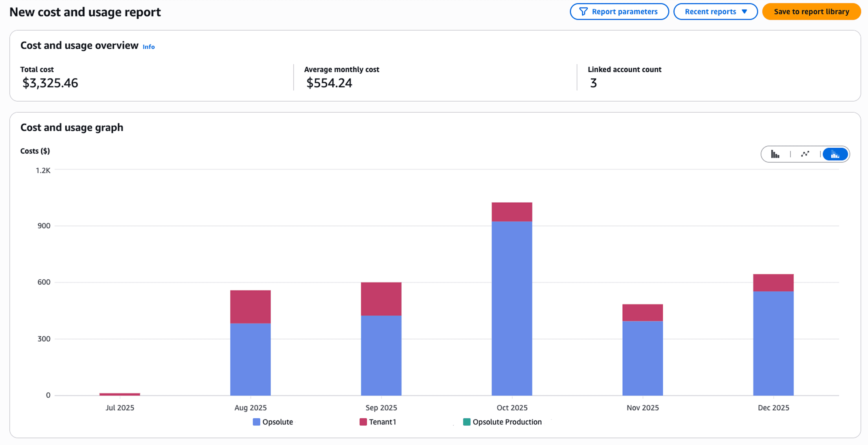Toggle Opsolute Production series via legend label
Viewport: 868px width, 445px height.
(x=507, y=422)
